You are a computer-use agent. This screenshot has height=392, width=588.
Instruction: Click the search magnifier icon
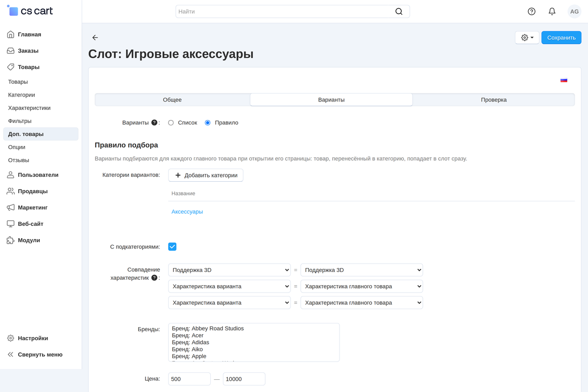coord(399,11)
